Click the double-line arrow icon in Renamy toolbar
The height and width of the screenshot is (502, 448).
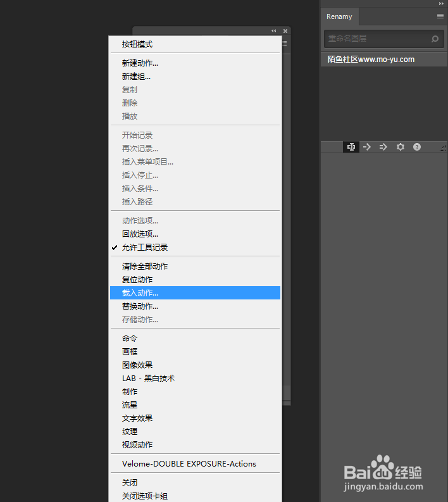383,147
